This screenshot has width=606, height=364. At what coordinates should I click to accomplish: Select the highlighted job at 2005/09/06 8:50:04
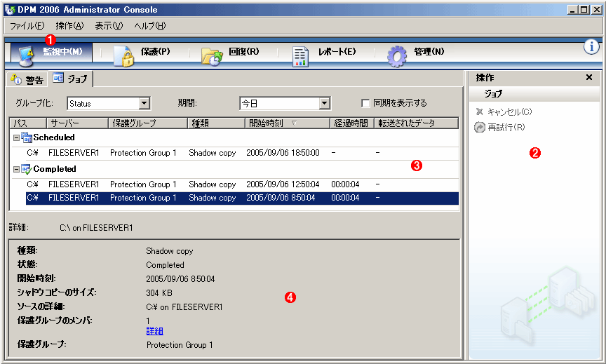[x=242, y=198]
